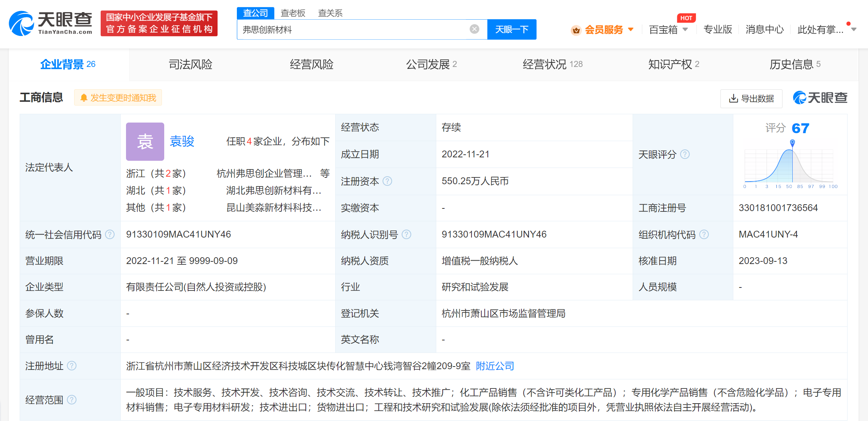
Task: Click the bell icon on 发生变更时通知我
Action: pyautogui.click(x=84, y=98)
